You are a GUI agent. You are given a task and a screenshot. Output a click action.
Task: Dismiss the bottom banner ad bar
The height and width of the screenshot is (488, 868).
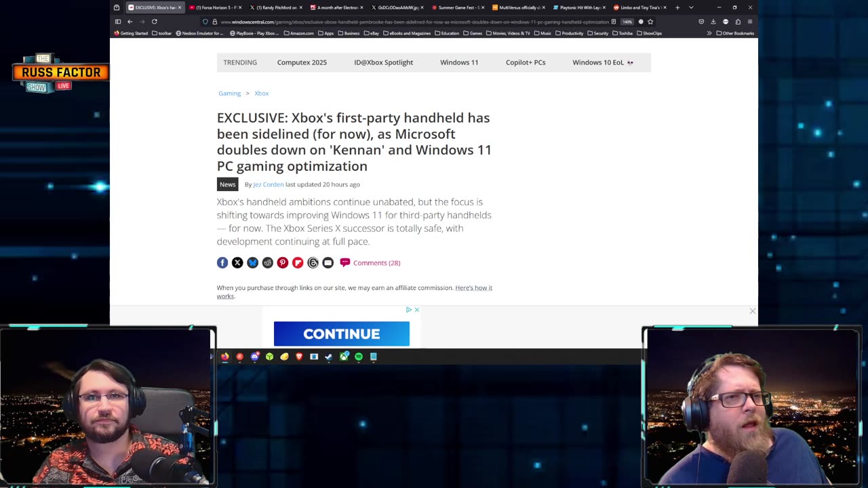pyautogui.click(x=752, y=311)
